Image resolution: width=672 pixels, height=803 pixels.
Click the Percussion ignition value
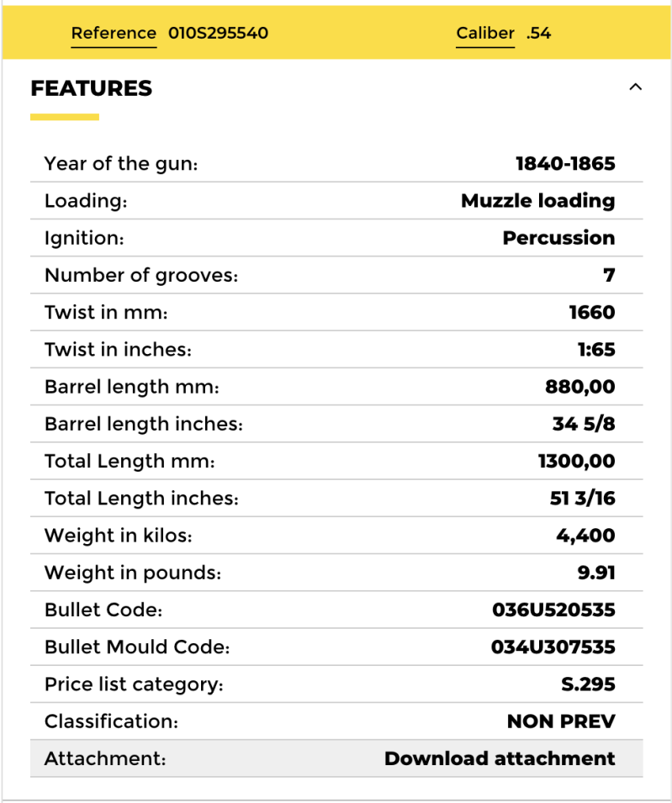click(x=558, y=238)
